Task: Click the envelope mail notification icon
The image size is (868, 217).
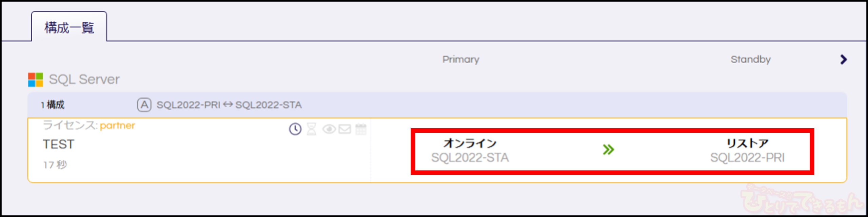Action: [344, 129]
